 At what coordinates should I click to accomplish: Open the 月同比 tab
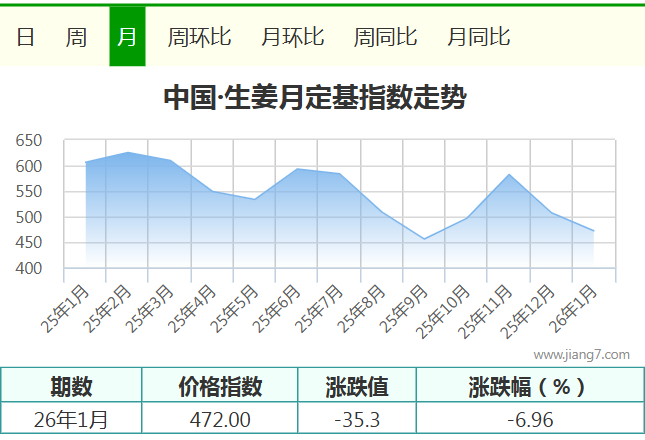(x=478, y=37)
